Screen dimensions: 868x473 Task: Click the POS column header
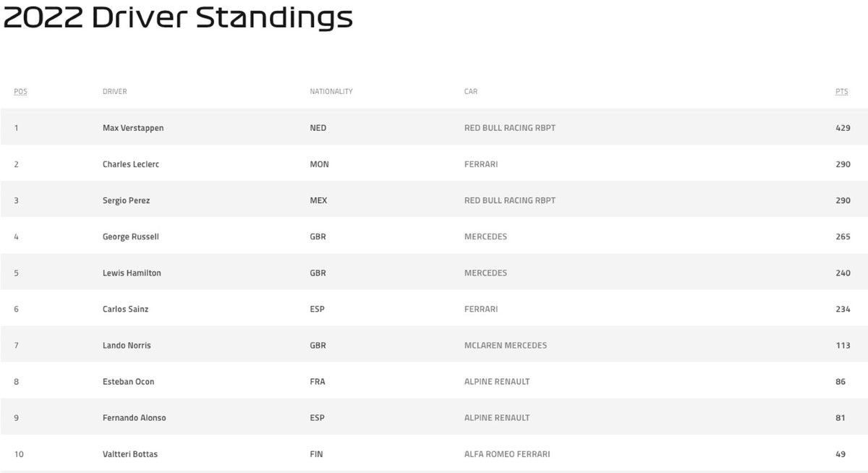20,92
